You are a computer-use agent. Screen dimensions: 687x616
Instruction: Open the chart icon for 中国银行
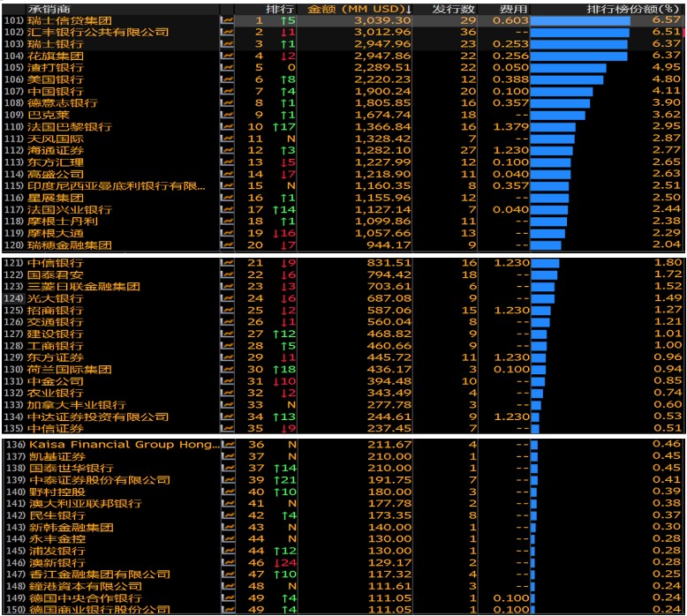227,91
